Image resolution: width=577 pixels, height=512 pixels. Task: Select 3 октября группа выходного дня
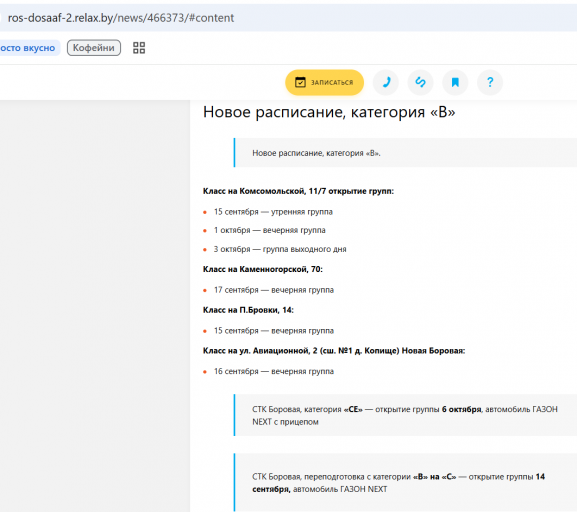click(280, 249)
